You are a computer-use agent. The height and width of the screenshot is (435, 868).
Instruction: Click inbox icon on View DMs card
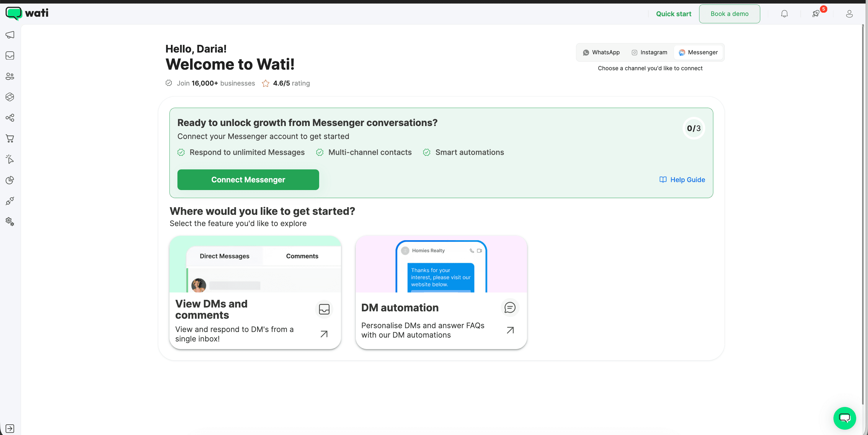pyautogui.click(x=324, y=309)
